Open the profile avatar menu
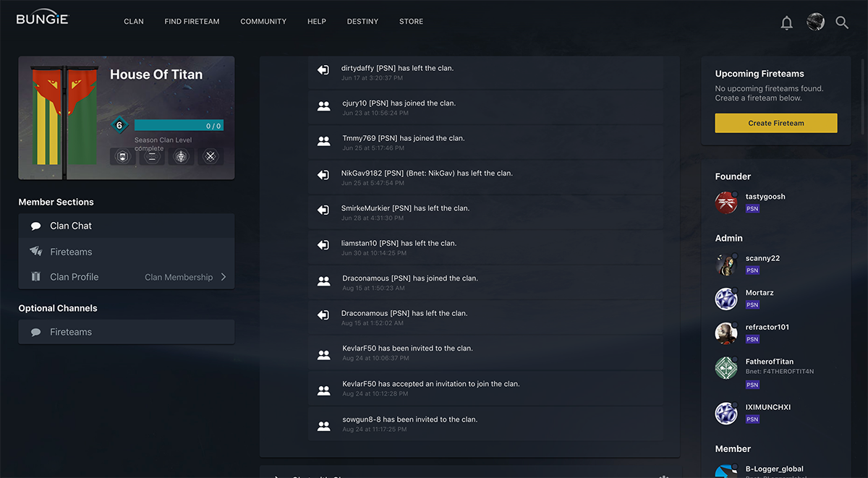Image resolution: width=868 pixels, height=478 pixels. pyautogui.click(x=815, y=22)
